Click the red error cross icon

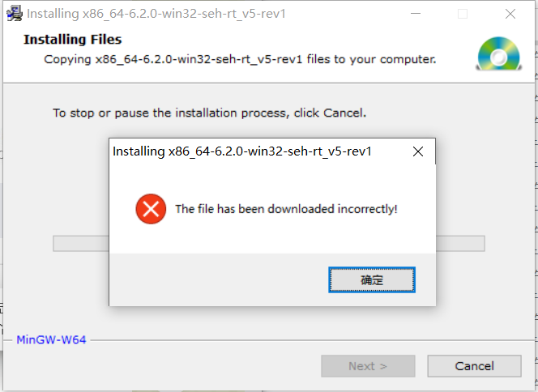[151, 209]
